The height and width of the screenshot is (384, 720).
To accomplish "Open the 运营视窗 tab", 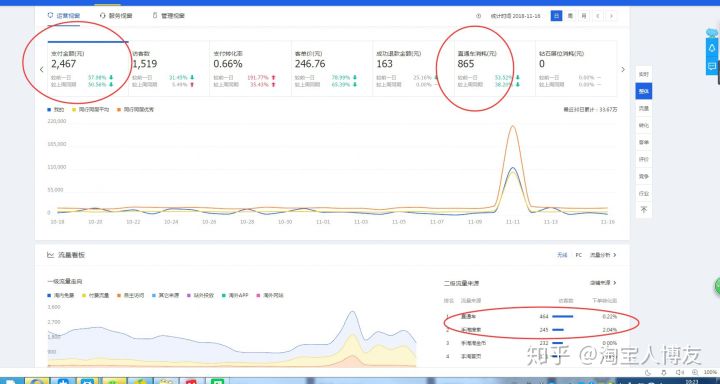I will click(64, 16).
